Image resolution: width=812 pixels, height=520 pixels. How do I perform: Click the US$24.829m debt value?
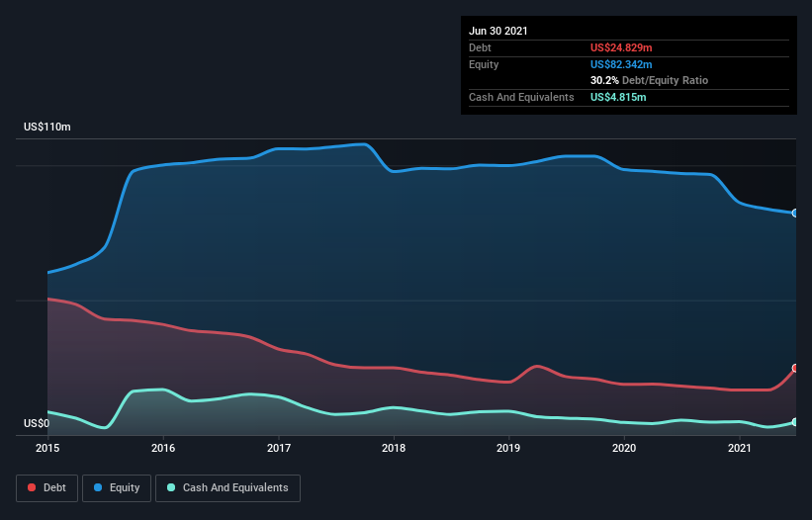tap(621, 47)
